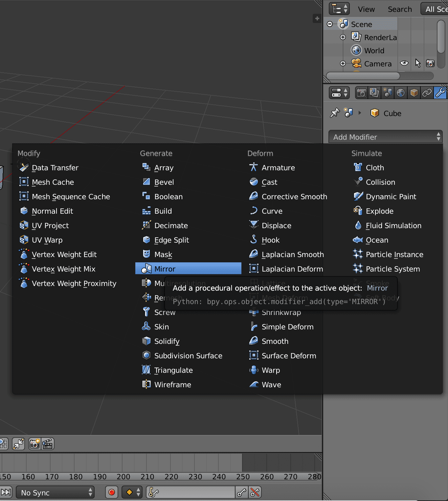Select the UV Project modifier

pos(73,226)
